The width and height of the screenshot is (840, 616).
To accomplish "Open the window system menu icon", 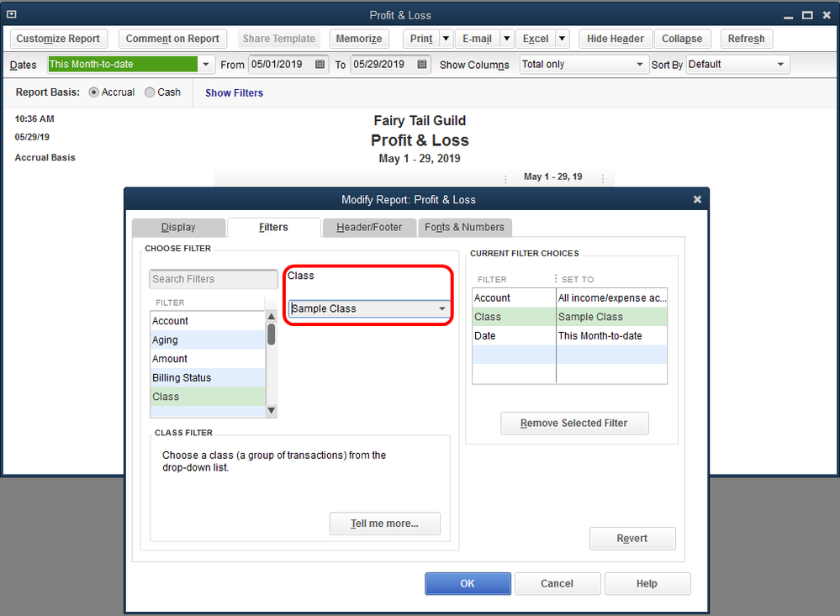I will [x=11, y=15].
